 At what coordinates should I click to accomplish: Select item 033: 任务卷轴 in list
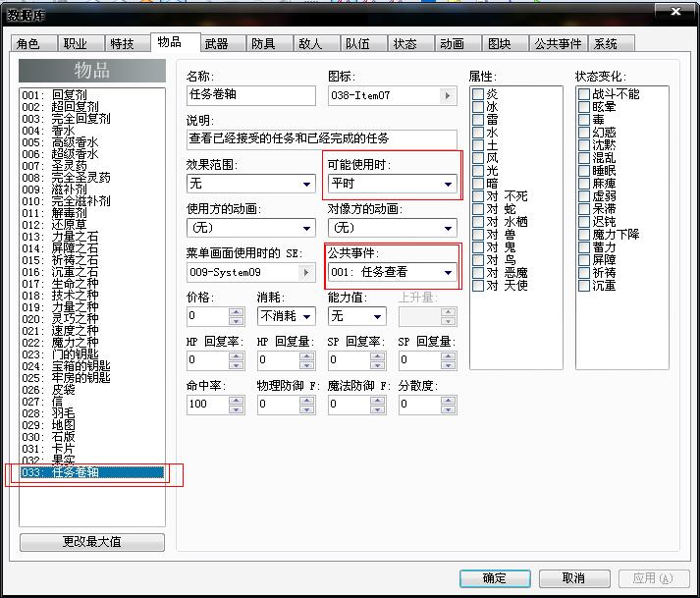coord(92,472)
